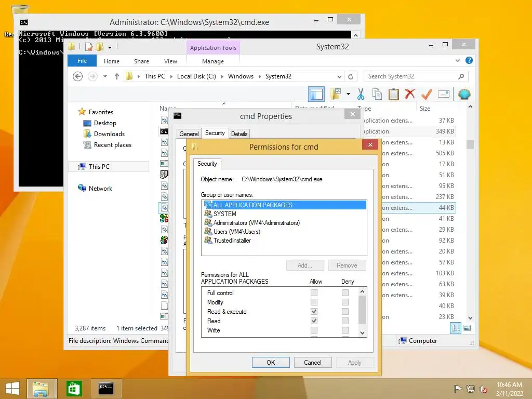
Task: Open recent locations dropdown arrow
Action: click(x=105, y=76)
